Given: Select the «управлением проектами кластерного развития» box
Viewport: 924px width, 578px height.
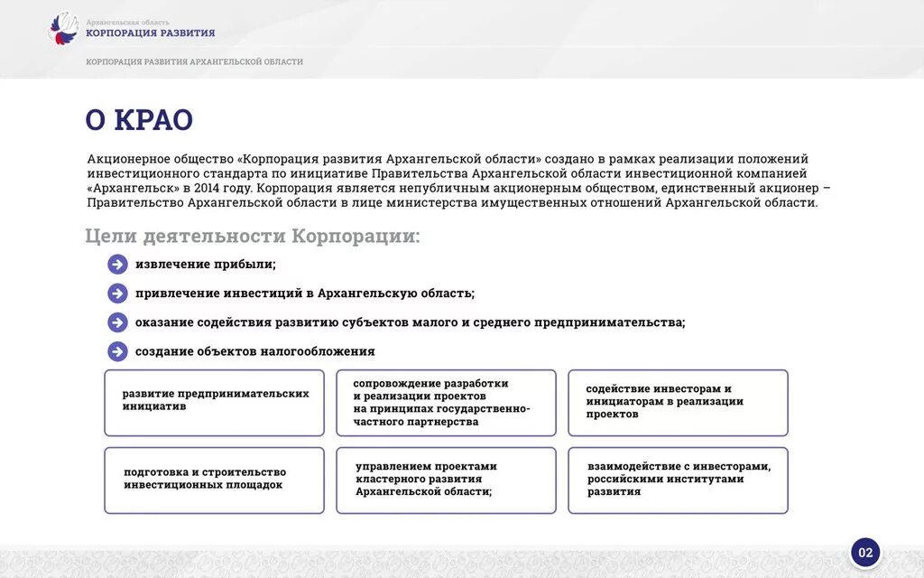Looking at the screenshot, I should point(446,480).
